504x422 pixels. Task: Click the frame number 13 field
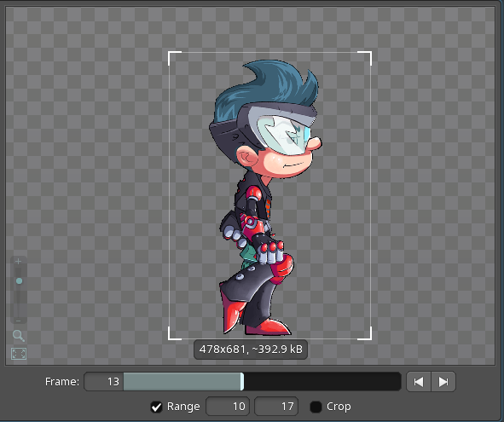104,381
